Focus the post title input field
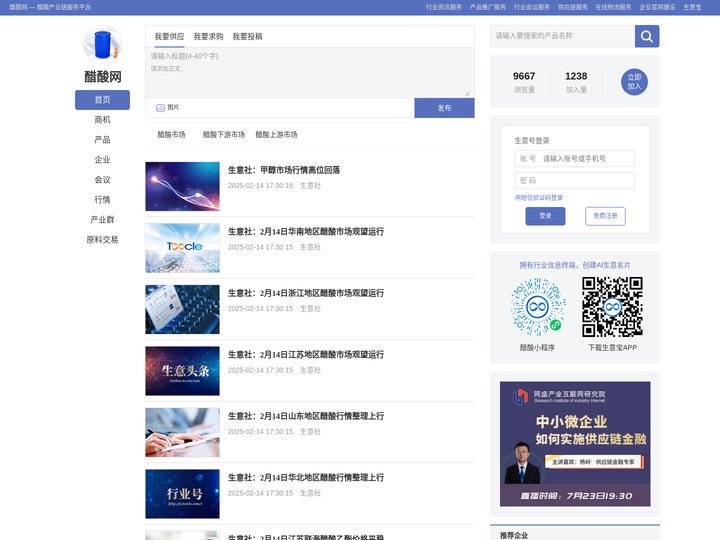This screenshot has width=720, height=540. (x=310, y=56)
